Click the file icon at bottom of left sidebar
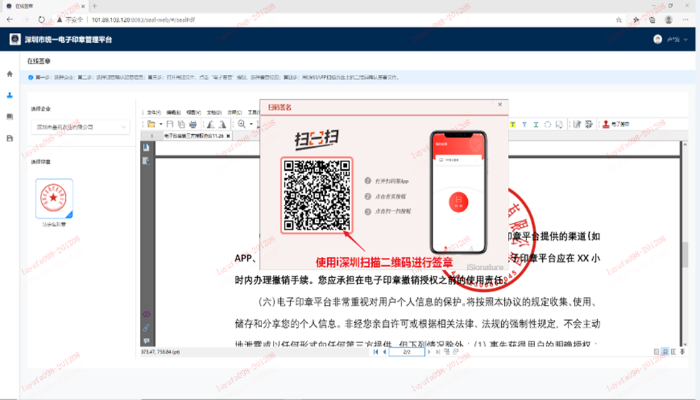 [10, 138]
